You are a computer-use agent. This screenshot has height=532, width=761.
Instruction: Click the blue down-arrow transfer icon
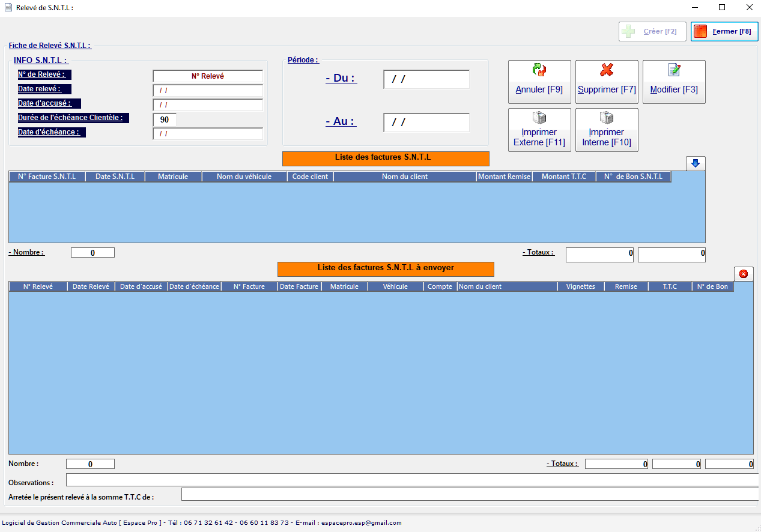(696, 163)
